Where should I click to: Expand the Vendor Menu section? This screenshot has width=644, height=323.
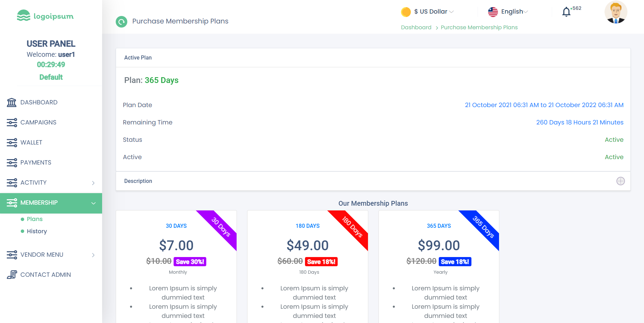tap(93, 255)
